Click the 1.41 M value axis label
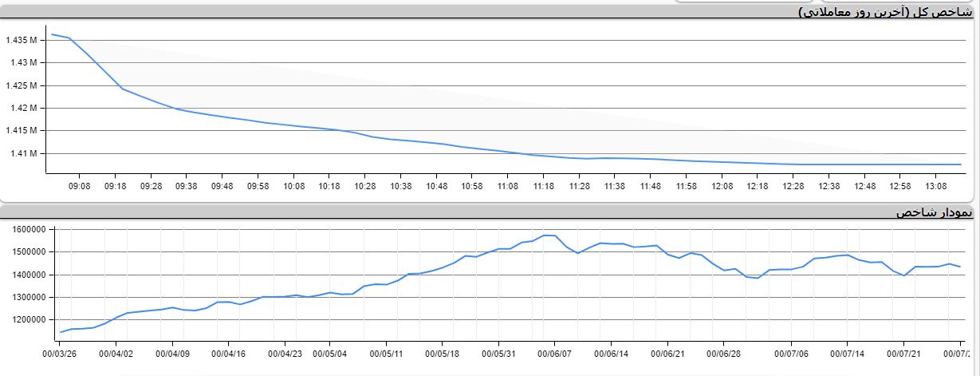Image resolution: width=980 pixels, height=376 pixels. point(23,153)
